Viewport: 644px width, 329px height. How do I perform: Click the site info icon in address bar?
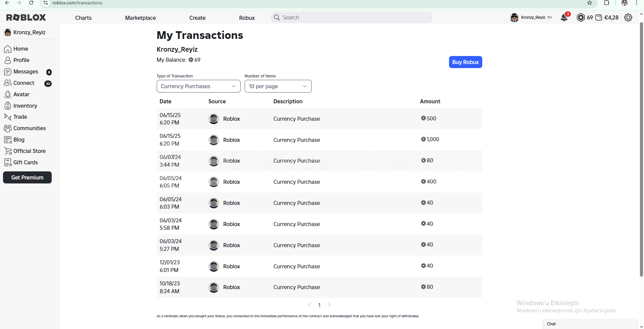[46, 3]
